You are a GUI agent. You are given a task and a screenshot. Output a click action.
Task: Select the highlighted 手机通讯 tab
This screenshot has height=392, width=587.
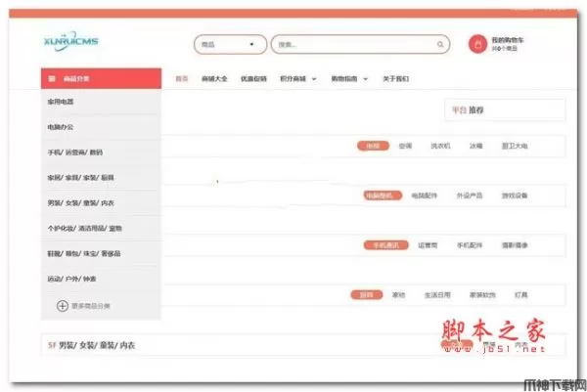tap(386, 245)
